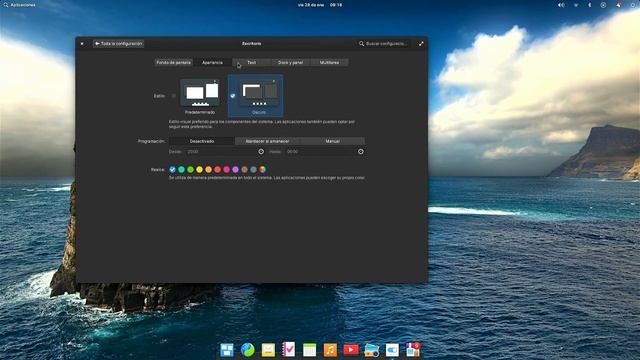Open the Mail app in the dock
Viewport: 640px width, 360px height.
[x=268, y=350]
